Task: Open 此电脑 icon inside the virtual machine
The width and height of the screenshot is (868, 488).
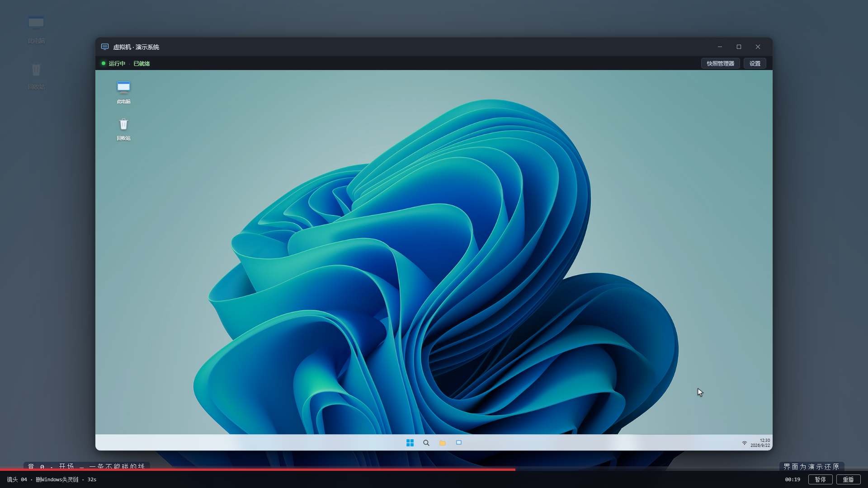Action: coord(123,92)
